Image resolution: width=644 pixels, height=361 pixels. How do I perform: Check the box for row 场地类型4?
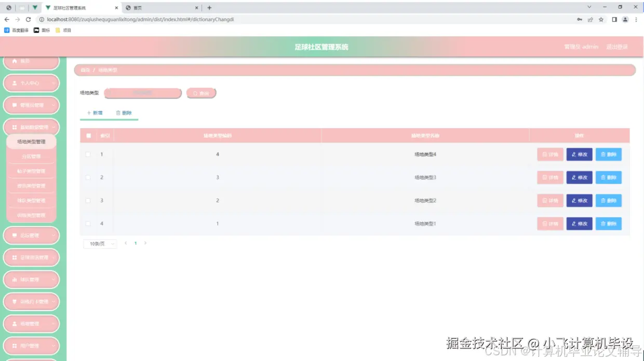click(88, 154)
